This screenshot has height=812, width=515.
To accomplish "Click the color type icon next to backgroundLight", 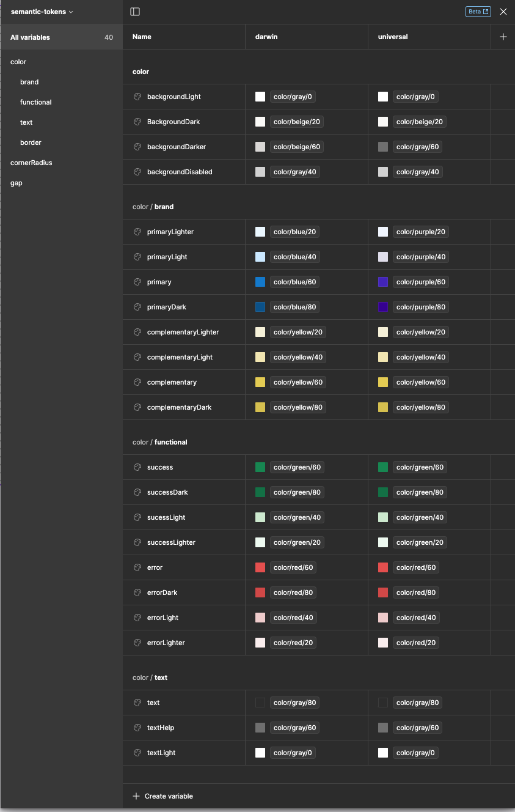I will pyautogui.click(x=137, y=97).
